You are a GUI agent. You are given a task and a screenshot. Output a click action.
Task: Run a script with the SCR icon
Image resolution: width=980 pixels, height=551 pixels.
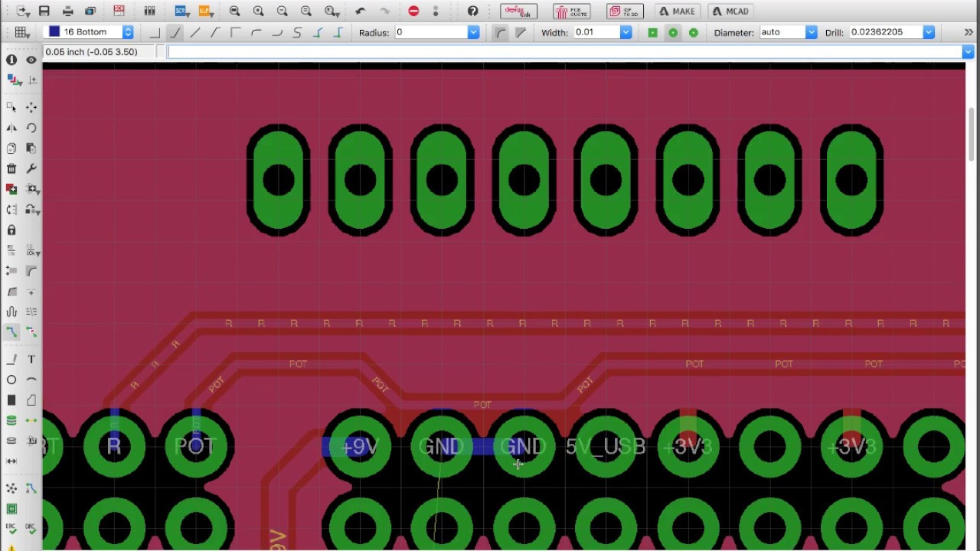tap(181, 11)
